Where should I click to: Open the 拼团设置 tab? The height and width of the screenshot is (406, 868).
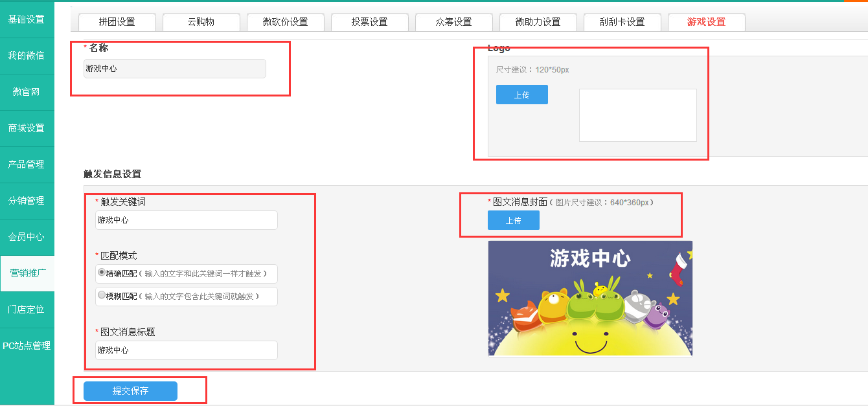(x=117, y=22)
